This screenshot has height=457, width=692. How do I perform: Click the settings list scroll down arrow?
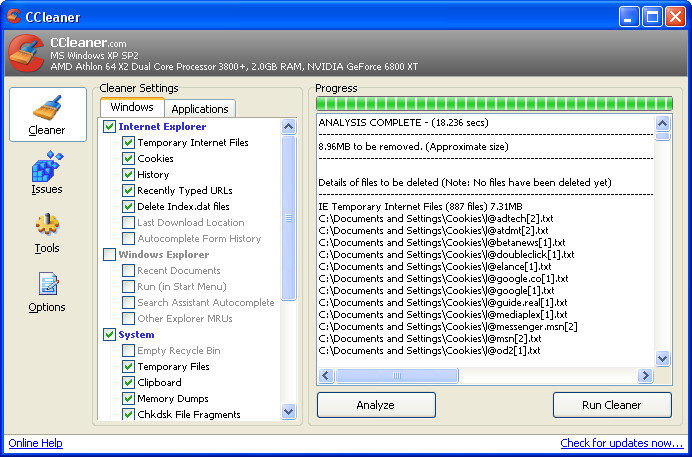coord(289,412)
